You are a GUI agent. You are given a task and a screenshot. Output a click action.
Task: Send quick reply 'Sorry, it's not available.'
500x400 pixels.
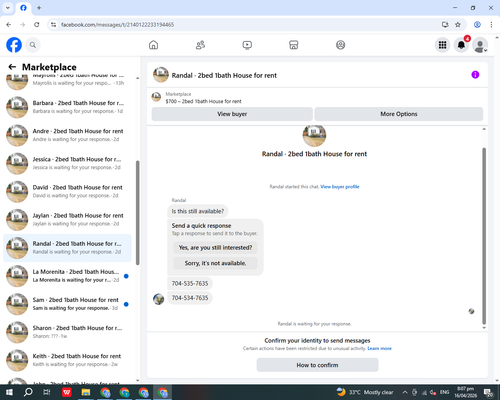[x=215, y=263]
